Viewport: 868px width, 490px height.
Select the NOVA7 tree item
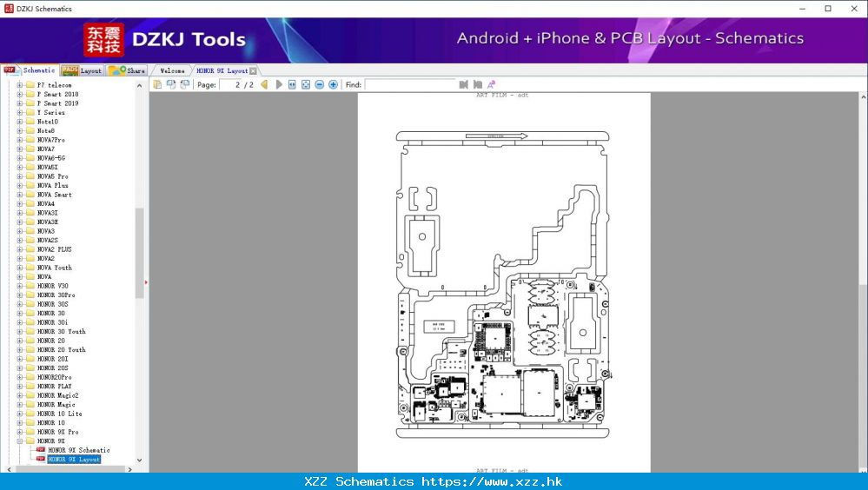click(x=46, y=149)
